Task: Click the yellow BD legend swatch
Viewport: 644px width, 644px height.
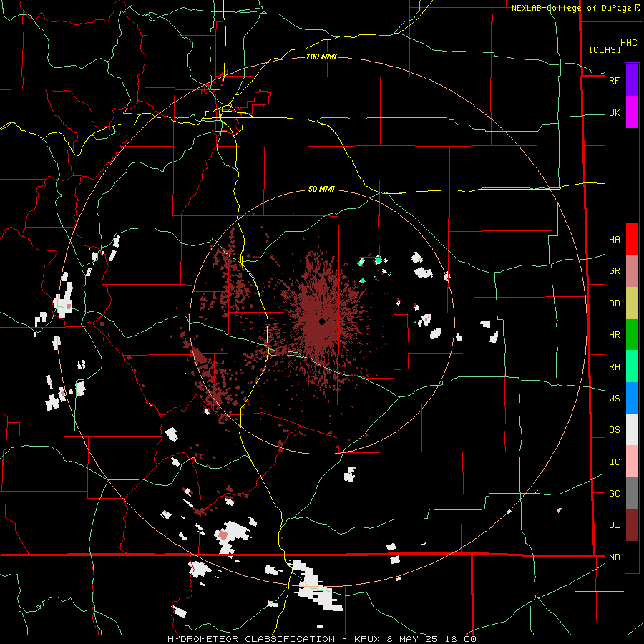Action: (x=632, y=303)
